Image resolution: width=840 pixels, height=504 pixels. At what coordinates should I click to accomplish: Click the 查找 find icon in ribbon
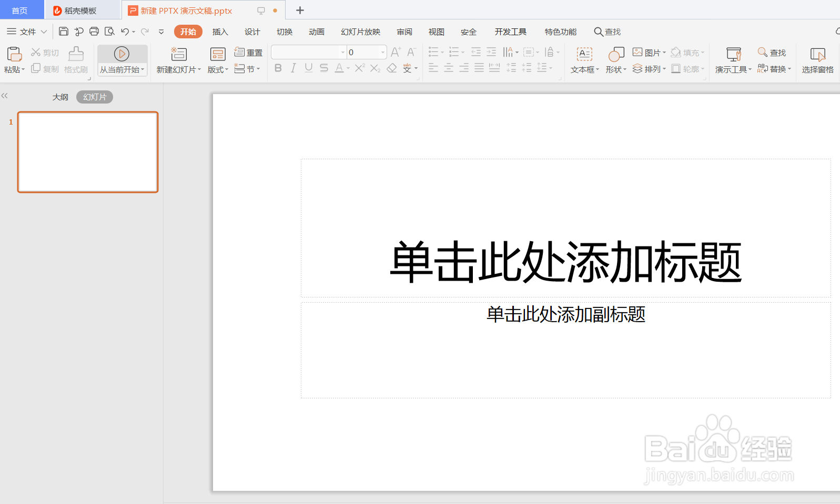point(772,53)
